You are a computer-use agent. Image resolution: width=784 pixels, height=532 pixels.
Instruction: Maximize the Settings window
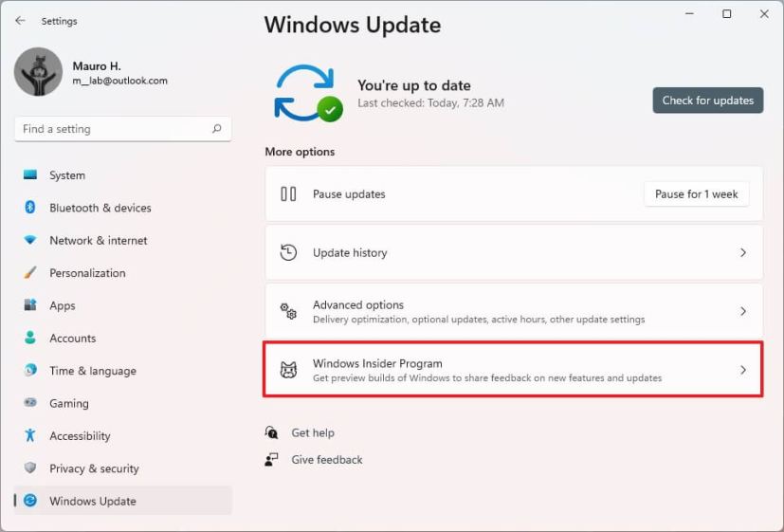[727, 14]
